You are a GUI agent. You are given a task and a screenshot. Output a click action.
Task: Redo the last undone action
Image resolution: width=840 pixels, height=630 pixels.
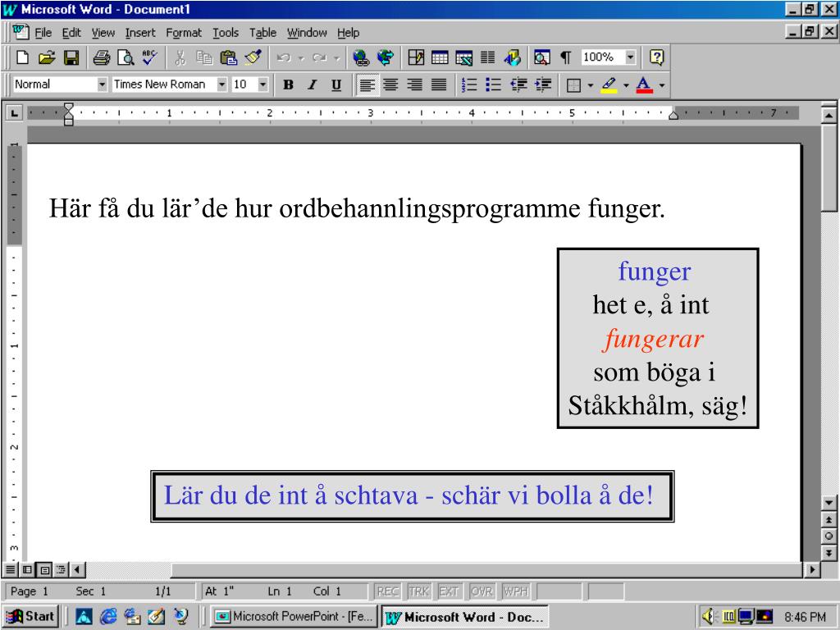pos(319,57)
